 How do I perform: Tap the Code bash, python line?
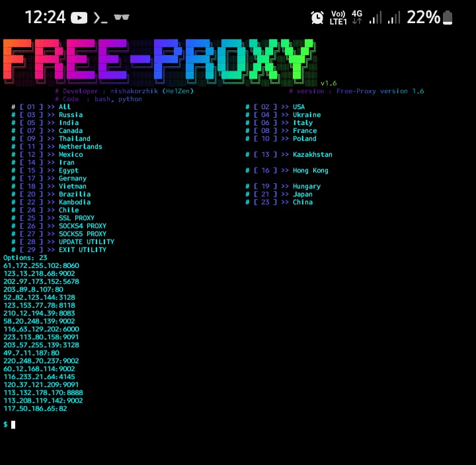point(99,99)
